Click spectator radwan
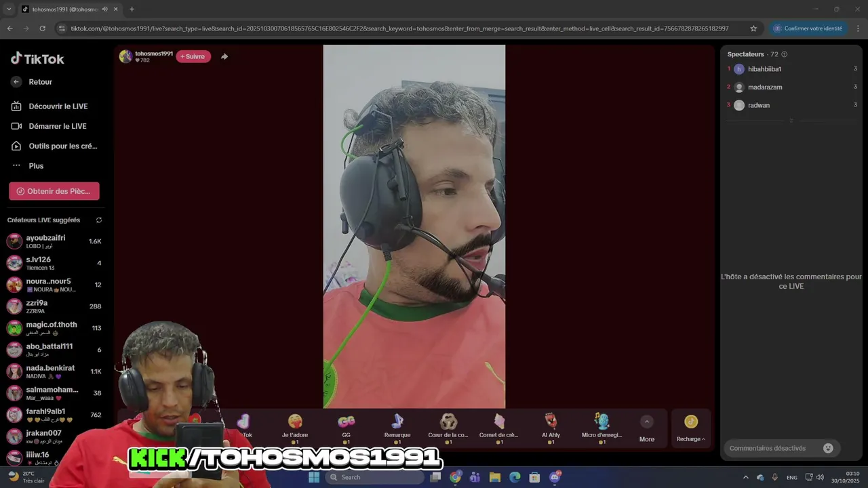868x488 pixels. coord(791,105)
